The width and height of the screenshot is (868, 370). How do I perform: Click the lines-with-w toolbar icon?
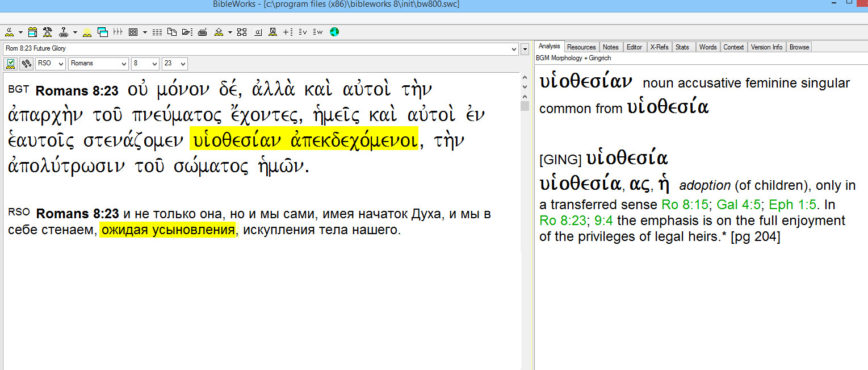318,32
